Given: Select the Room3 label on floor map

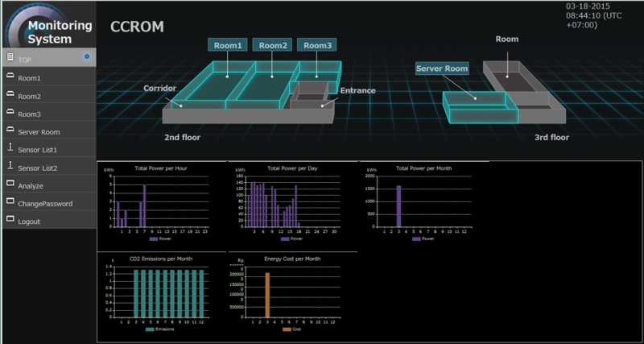Looking at the screenshot, I should pyautogui.click(x=317, y=46).
